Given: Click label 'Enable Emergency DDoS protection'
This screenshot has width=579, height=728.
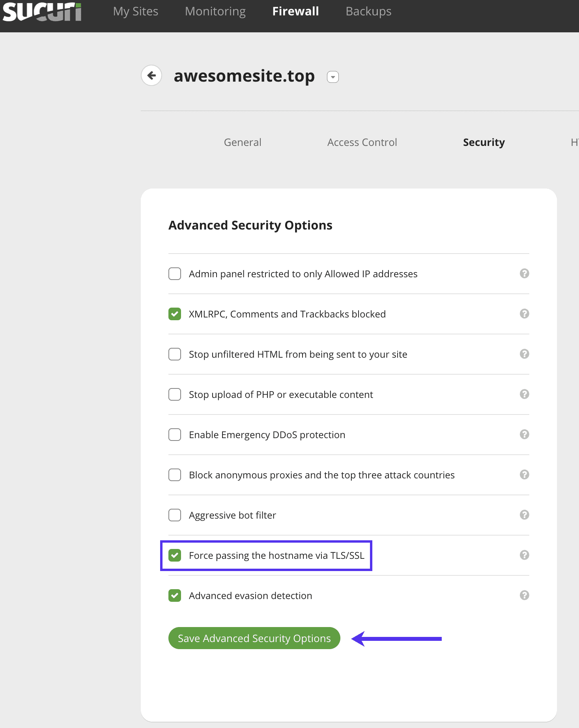Looking at the screenshot, I should (267, 435).
